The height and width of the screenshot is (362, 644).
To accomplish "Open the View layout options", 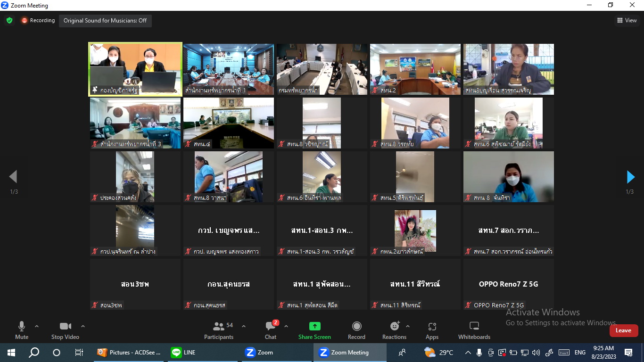I will (627, 20).
